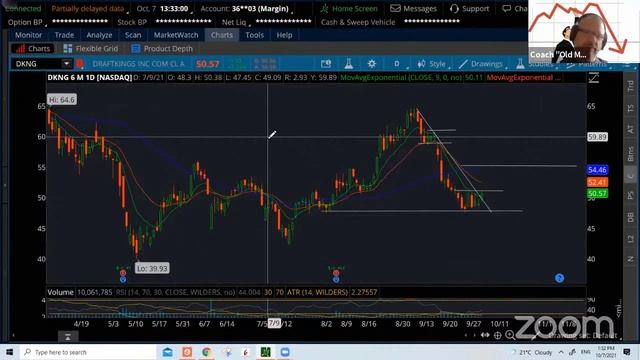Open the Scan tab
The image size is (640, 360).
[x=133, y=35]
